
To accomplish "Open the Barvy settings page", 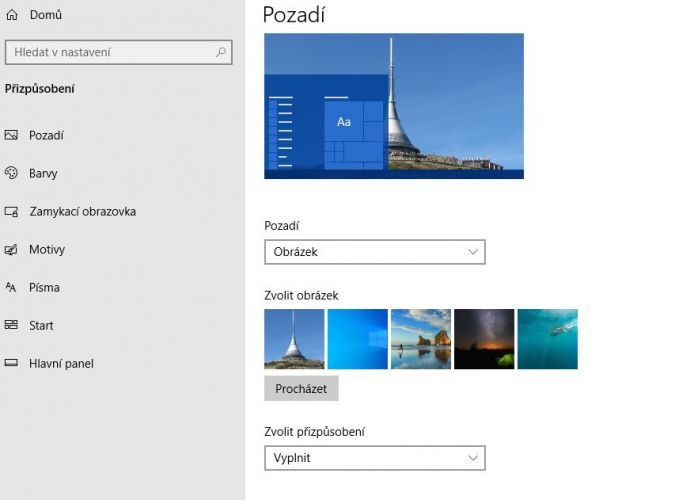I will (x=43, y=173).
